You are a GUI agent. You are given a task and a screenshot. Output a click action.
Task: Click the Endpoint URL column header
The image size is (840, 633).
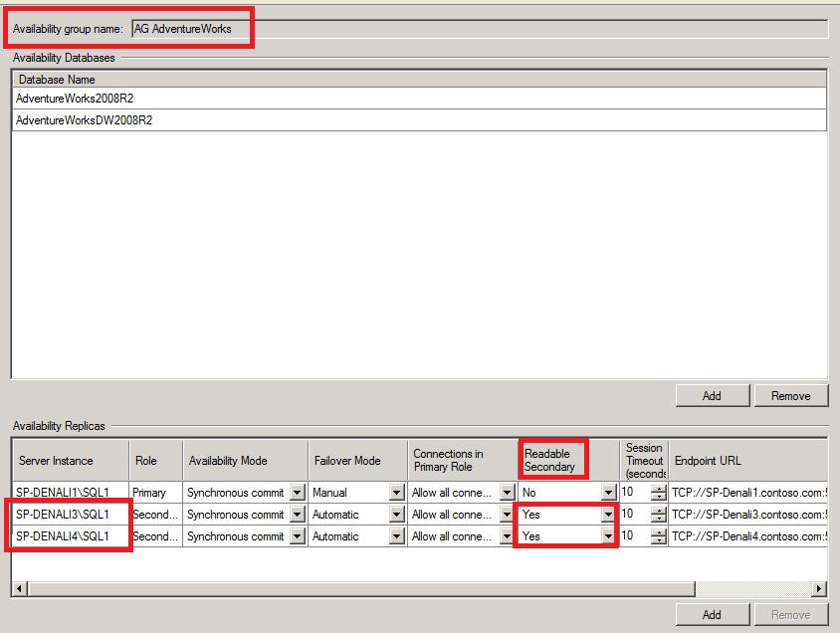(747, 461)
